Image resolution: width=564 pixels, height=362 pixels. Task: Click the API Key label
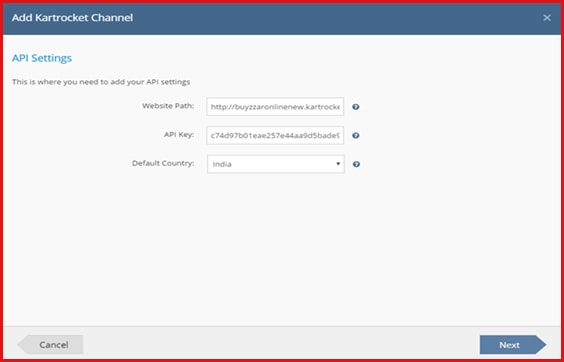point(179,135)
